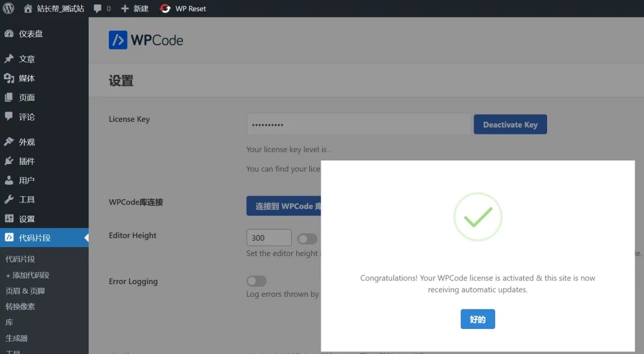The image size is (644, 354).
Task: Click the comments bubble icon in admin bar
Action: point(97,9)
